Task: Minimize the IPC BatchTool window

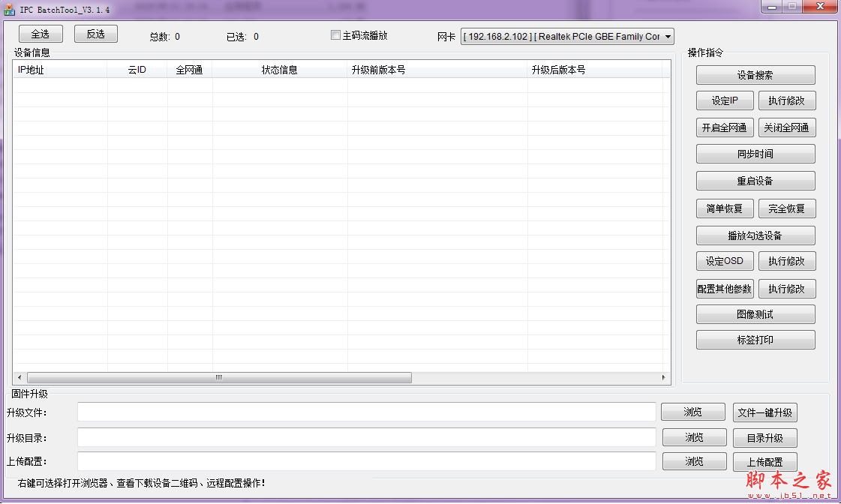Action: click(772, 7)
